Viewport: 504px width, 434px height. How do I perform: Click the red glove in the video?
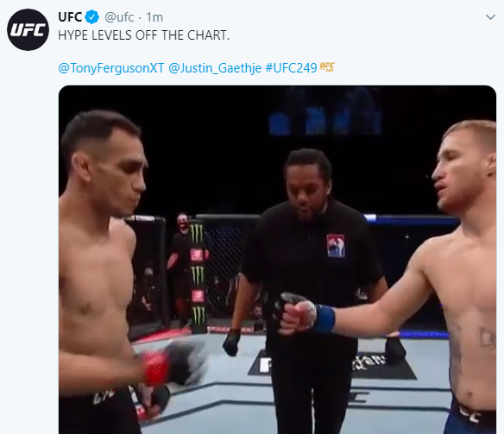point(156,368)
